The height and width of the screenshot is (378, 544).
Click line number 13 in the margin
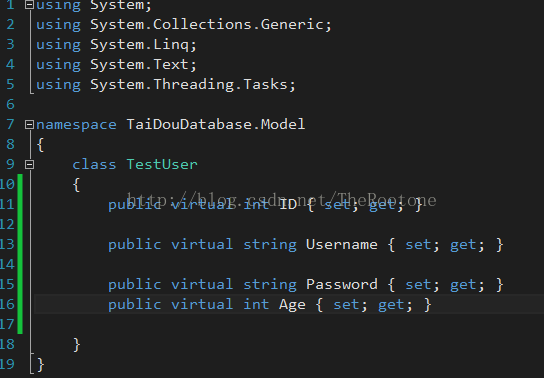pos(7,244)
